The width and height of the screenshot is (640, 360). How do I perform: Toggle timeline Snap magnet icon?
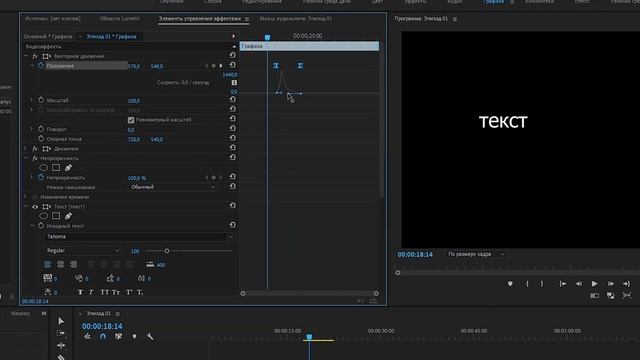(x=103, y=337)
